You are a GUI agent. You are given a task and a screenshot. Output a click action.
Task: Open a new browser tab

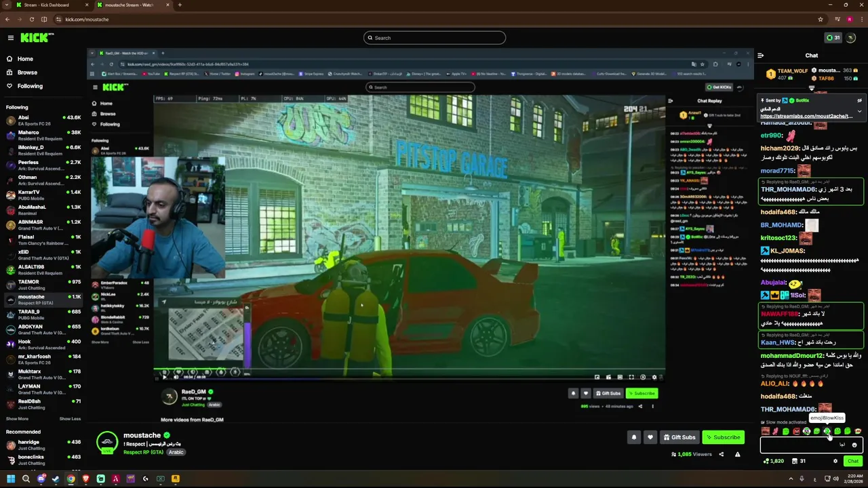(x=180, y=5)
